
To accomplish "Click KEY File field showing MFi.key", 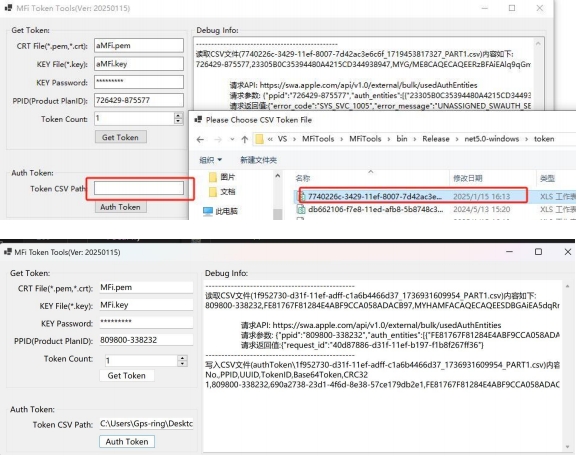I will (x=146, y=305).
